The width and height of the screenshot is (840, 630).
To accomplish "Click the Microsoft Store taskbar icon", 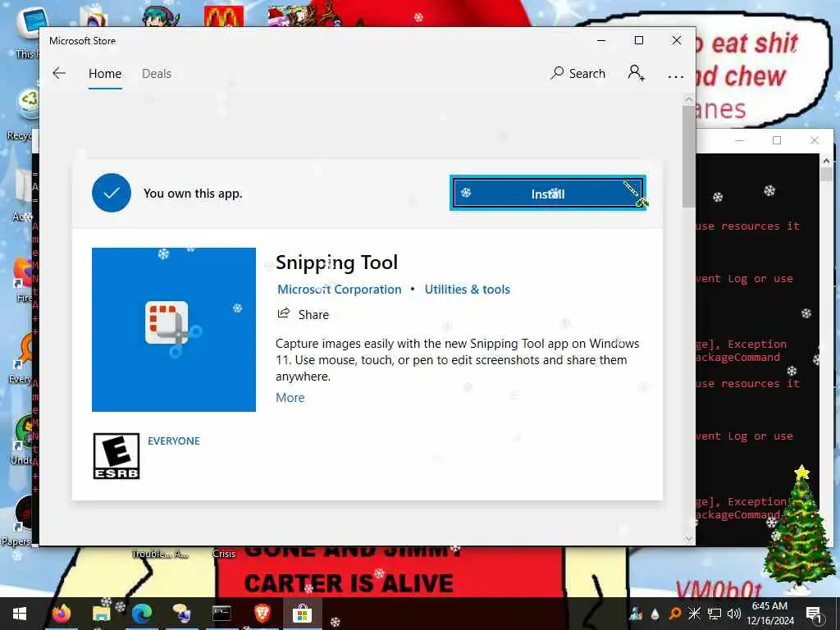I will click(x=302, y=614).
